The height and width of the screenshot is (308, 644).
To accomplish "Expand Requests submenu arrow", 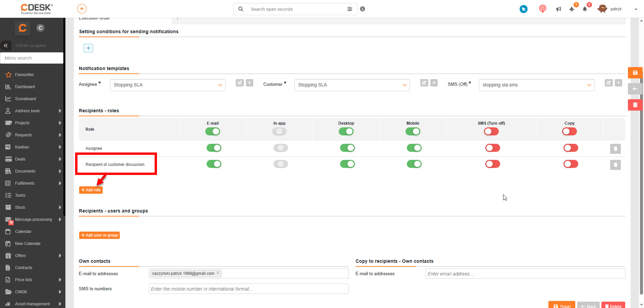I will pos(60,135).
